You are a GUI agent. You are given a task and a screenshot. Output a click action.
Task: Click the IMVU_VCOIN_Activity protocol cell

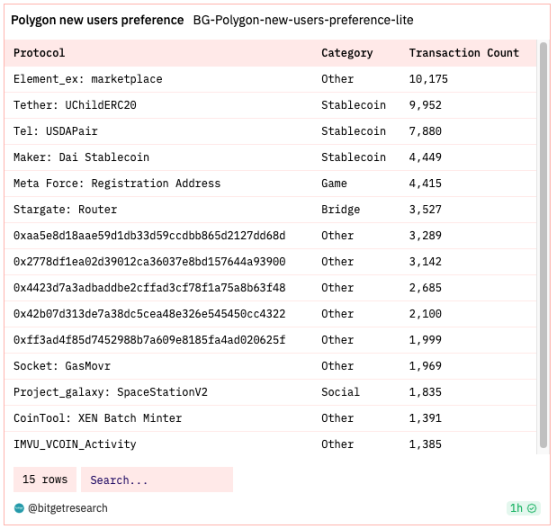point(75,444)
